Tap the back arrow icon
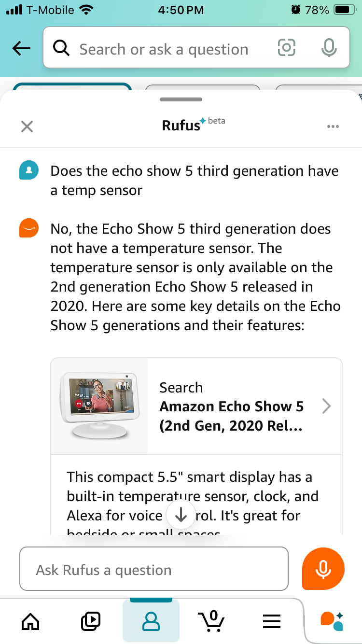Image resolution: width=362 pixels, height=644 pixels. (x=22, y=48)
